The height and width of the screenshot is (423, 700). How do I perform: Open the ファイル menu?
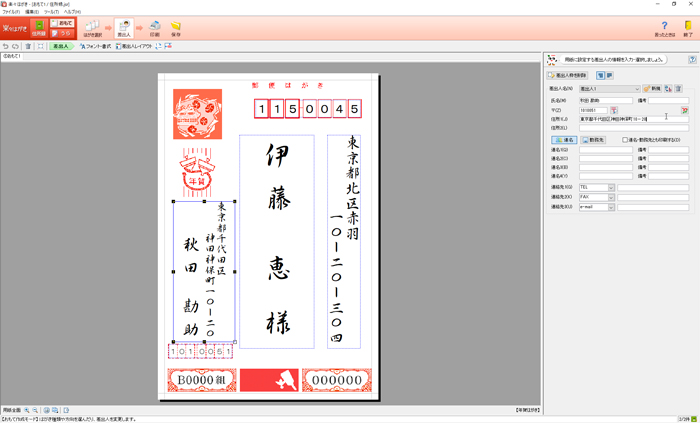point(11,11)
